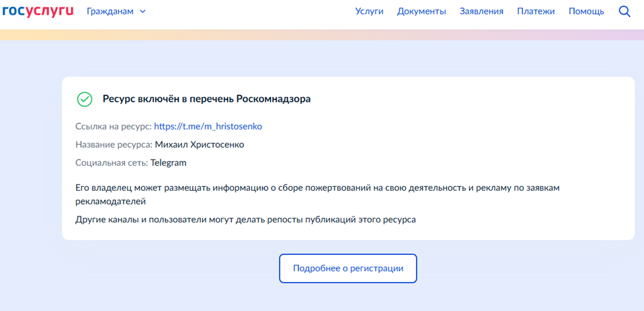Follow the t.me/m_hristosenko link

tap(208, 126)
